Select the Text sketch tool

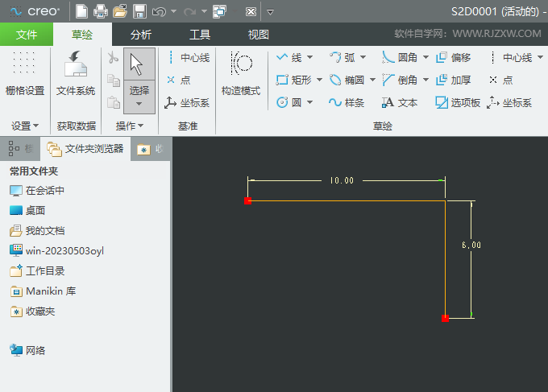coord(400,102)
